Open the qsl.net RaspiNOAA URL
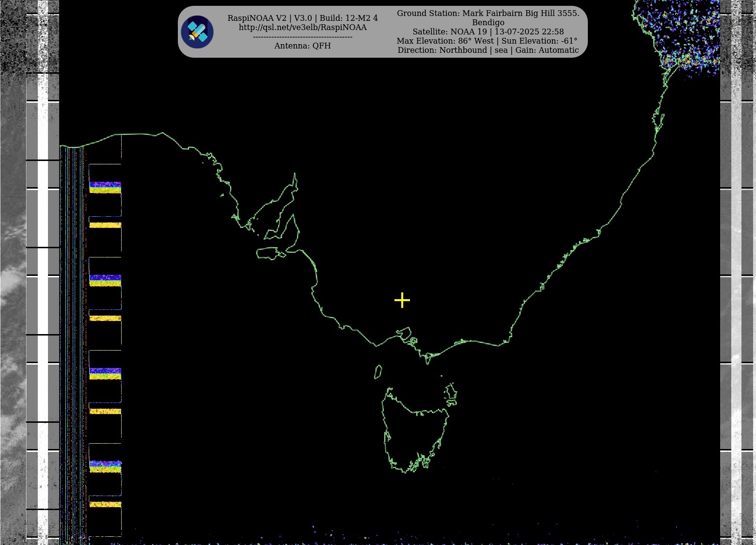The height and width of the screenshot is (545, 756). pos(302,28)
